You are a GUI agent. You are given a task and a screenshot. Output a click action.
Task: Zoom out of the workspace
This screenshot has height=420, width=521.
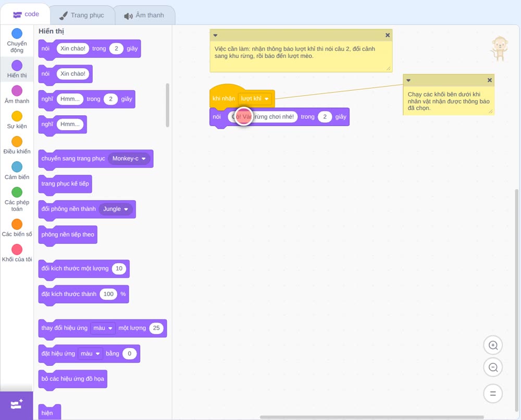(x=493, y=367)
